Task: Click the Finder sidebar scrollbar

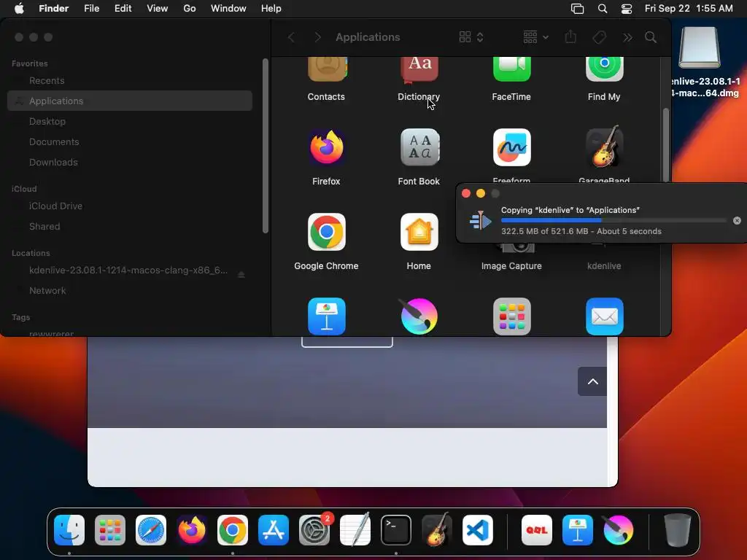Action: pyautogui.click(x=266, y=146)
